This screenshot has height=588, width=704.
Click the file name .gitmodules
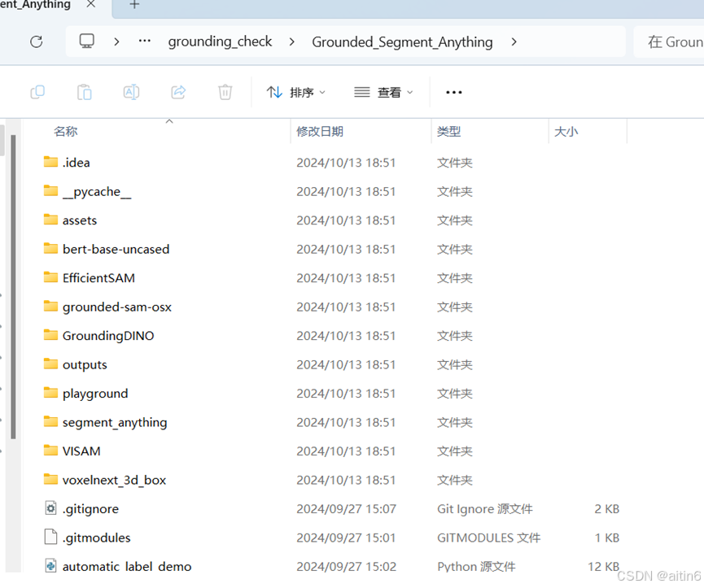pos(97,538)
